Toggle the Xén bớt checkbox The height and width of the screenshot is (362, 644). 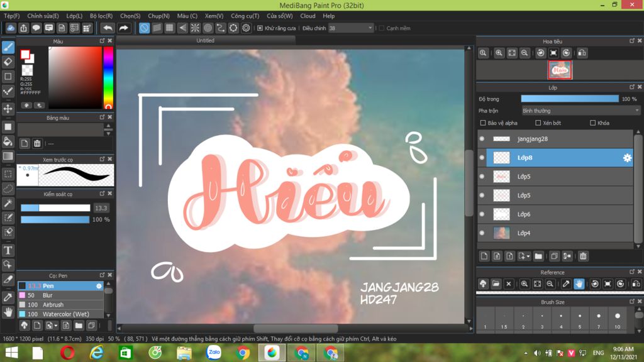click(x=538, y=123)
